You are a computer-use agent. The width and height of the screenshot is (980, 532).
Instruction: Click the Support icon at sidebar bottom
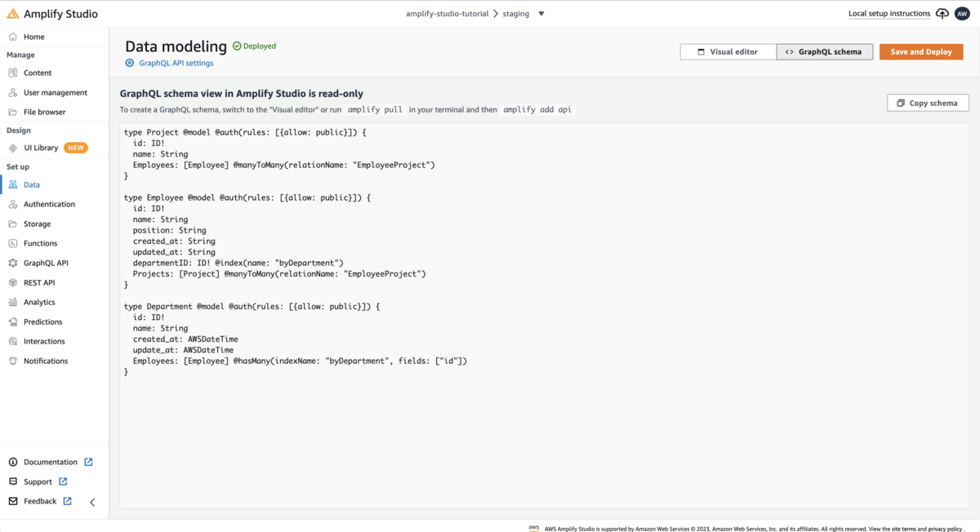click(13, 481)
